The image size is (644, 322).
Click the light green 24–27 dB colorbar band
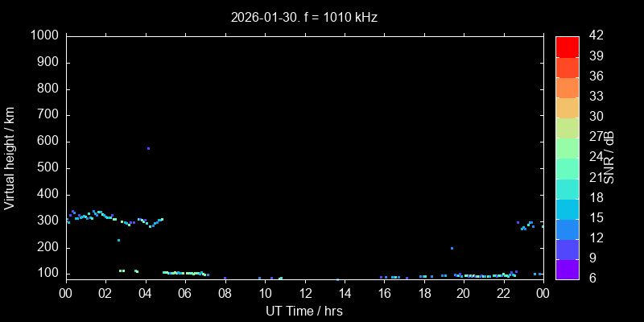(568, 147)
